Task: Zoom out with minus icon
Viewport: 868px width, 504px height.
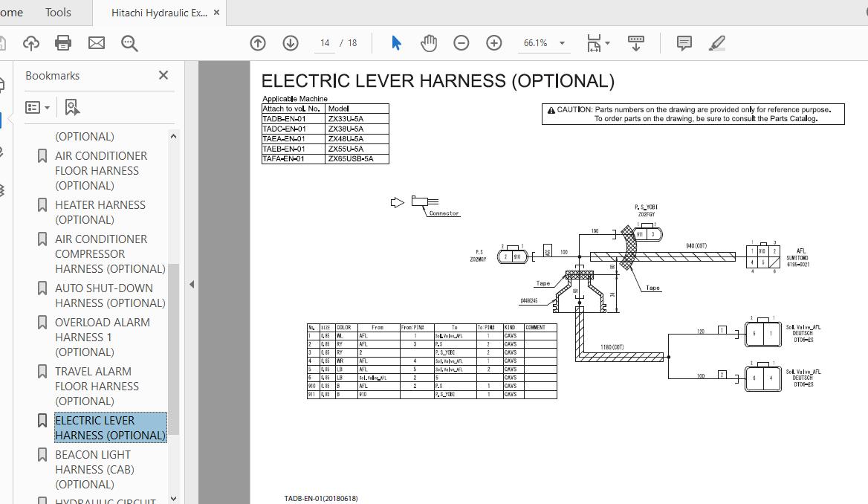Action: 461,42
